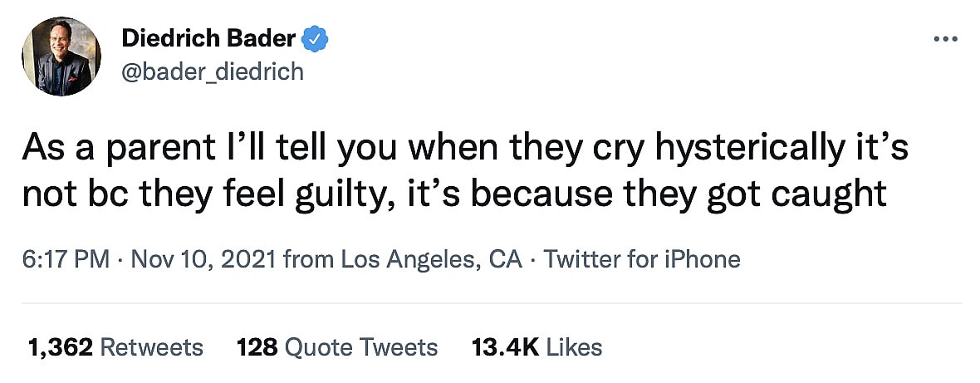
Task: Click the blue verified checkmark badge
Action: click(316, 37)
